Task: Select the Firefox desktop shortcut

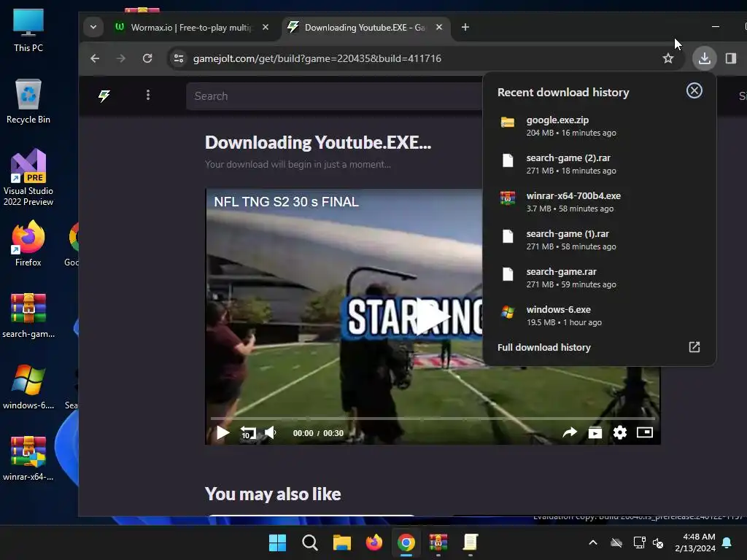Action: click(28, 244)
